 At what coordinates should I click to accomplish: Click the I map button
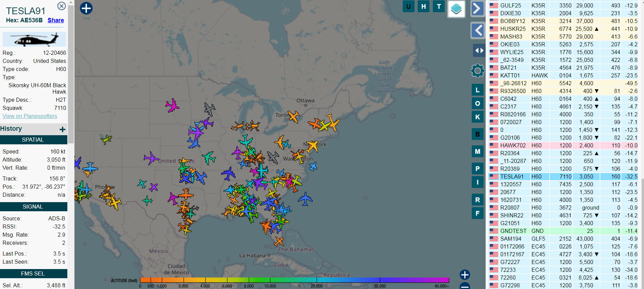(478, 182)
